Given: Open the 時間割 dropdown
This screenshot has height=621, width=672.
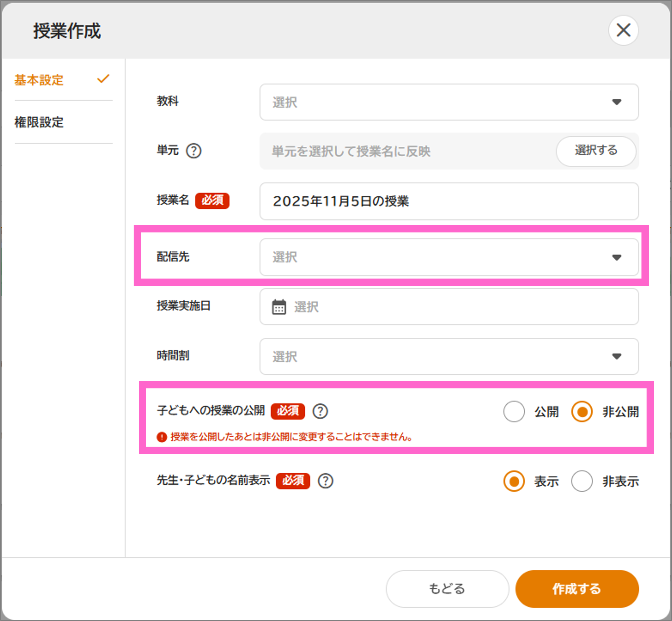Looking at the screenshot, I should click(449, 356).
